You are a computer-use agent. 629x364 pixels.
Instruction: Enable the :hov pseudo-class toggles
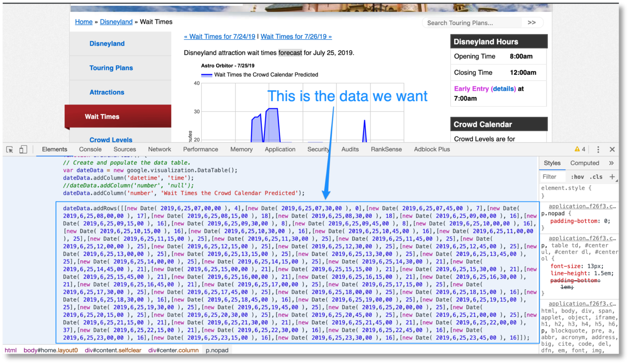pyautogui.click(x=578, y=176)
